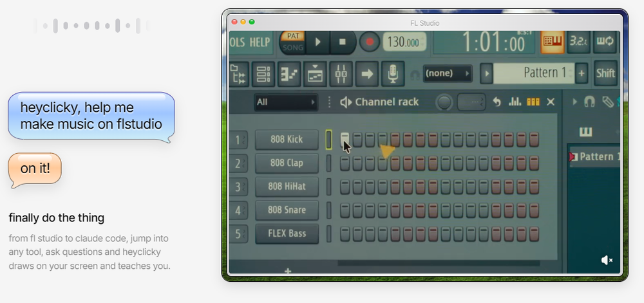This screenshot has height=303, width=644.
Task: Open the partially visible TOOLS menu
Action: point(238,42)
